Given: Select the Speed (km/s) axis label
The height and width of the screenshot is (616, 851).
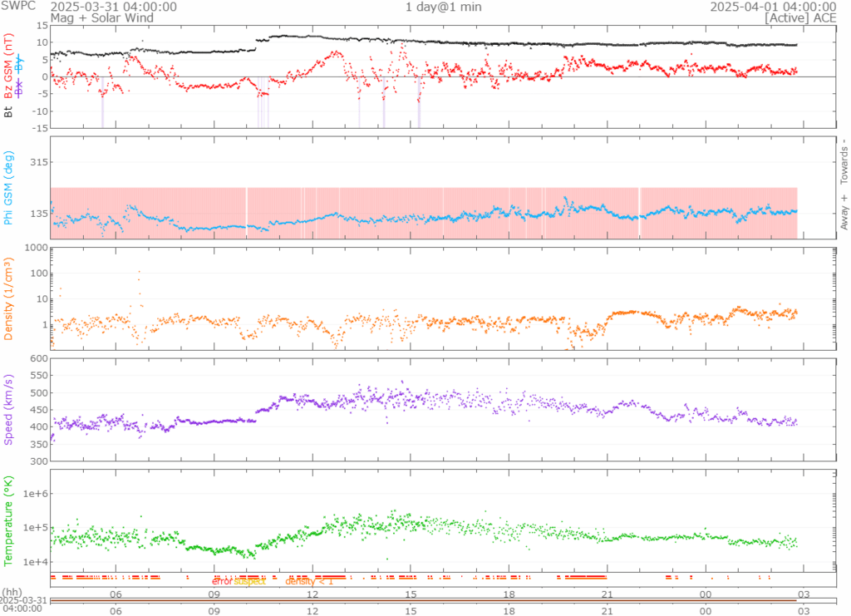Looking at the screenshot, I should (7, 411).
